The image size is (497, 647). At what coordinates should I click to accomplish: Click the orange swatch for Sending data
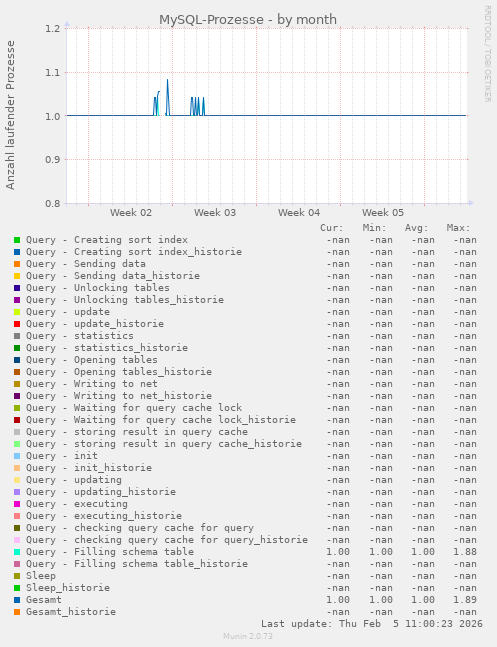[x=17, y=264]
